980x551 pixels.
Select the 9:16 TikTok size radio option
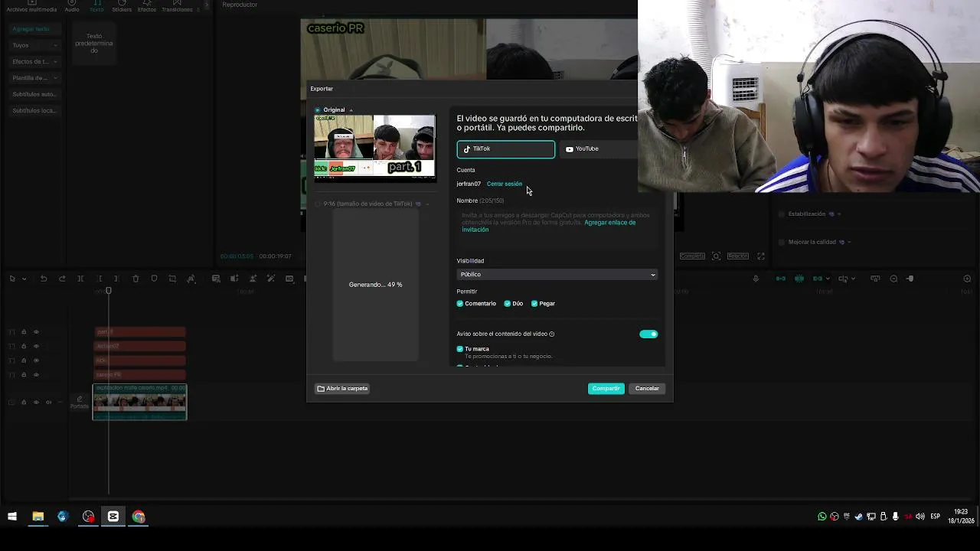click(318, 204)
